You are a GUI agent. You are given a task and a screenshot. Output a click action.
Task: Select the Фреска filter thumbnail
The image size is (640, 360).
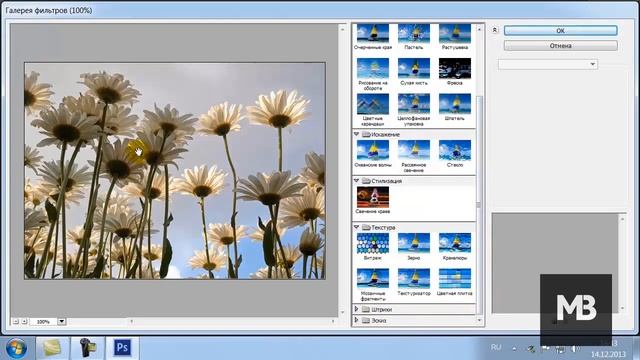pos(455,69)
